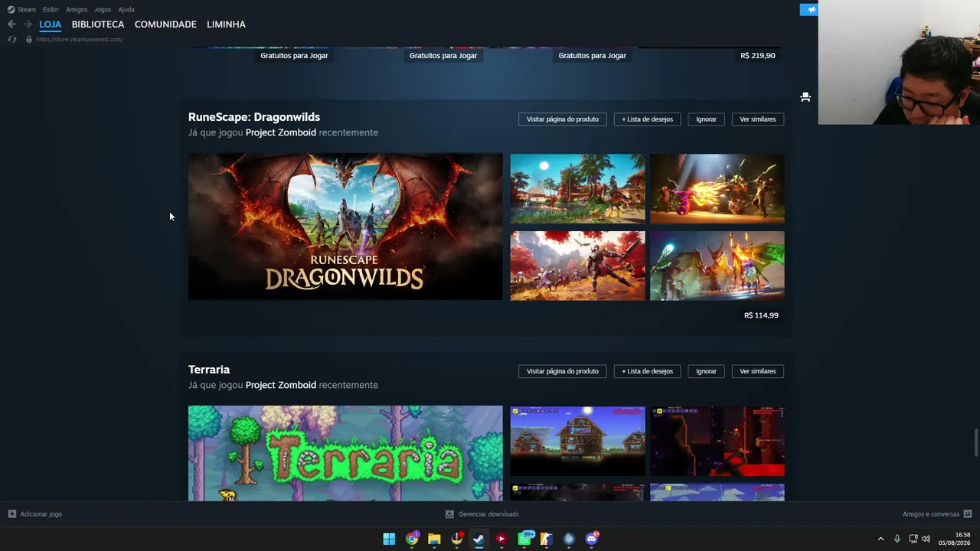Open the Terraria title link
This screenshot has width=980, height=551.
(209, 370)
